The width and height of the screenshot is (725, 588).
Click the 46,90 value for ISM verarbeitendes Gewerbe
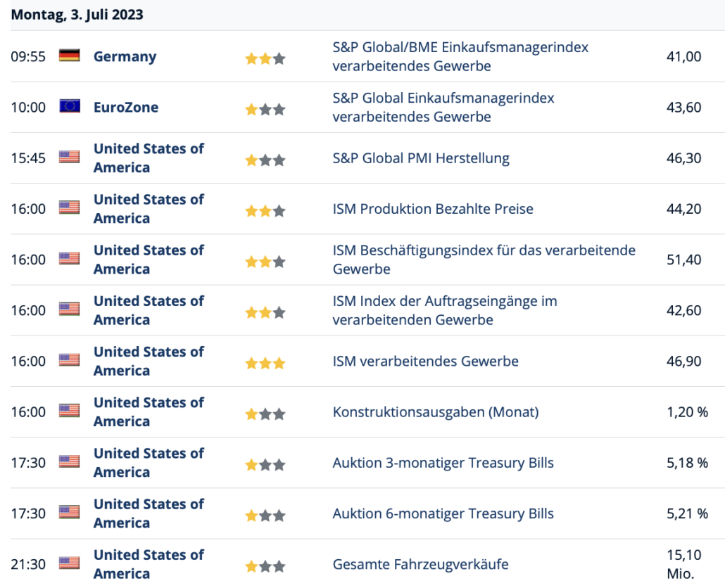point(683,361)
